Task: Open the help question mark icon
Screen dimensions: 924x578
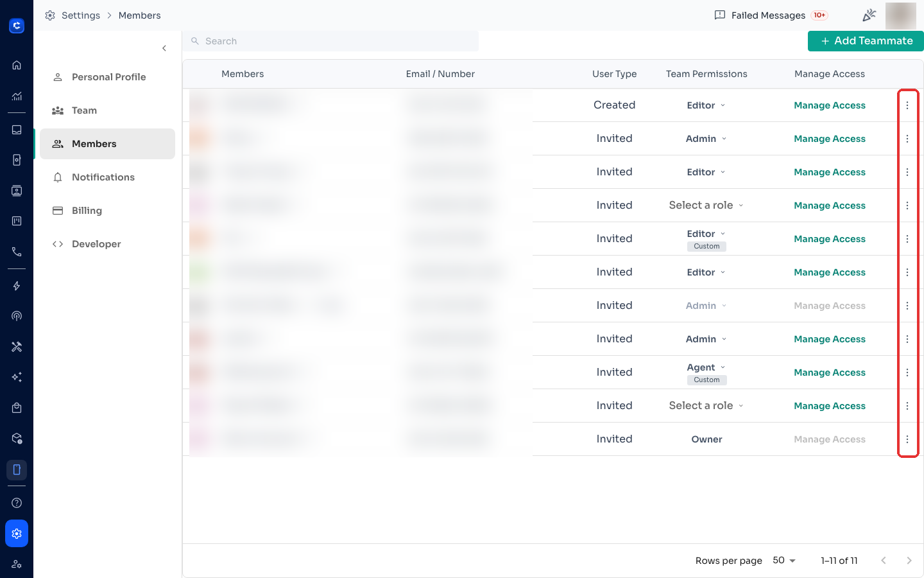Action: coord(17,503)
